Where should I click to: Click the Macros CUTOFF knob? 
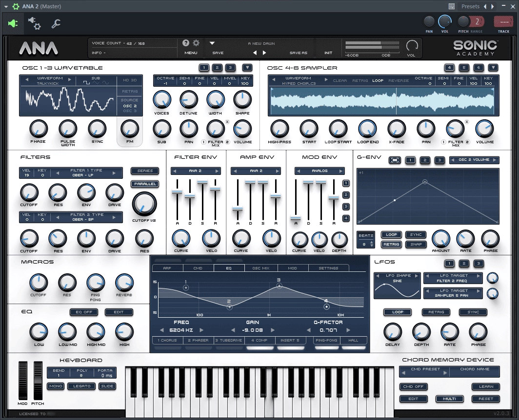[39, 283]
